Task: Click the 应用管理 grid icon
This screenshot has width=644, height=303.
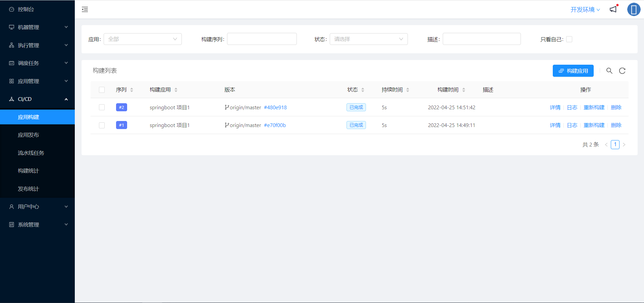Action: [11, 81]
